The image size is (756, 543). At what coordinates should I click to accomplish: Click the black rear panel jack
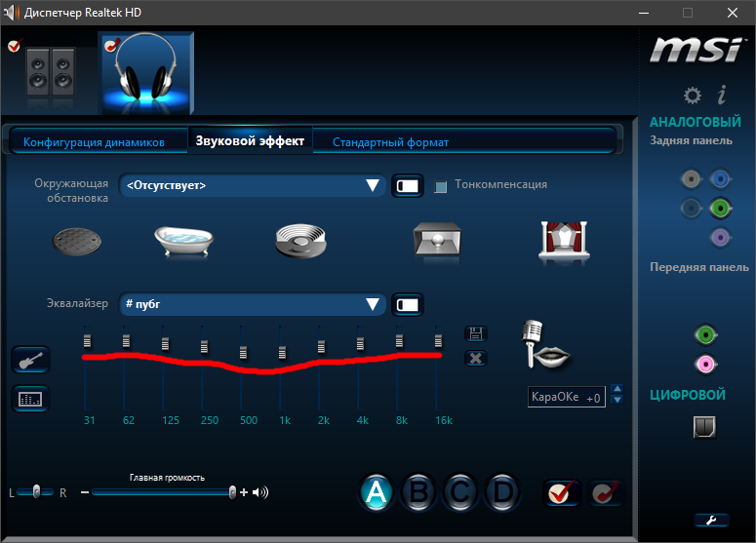coord(692,209)
